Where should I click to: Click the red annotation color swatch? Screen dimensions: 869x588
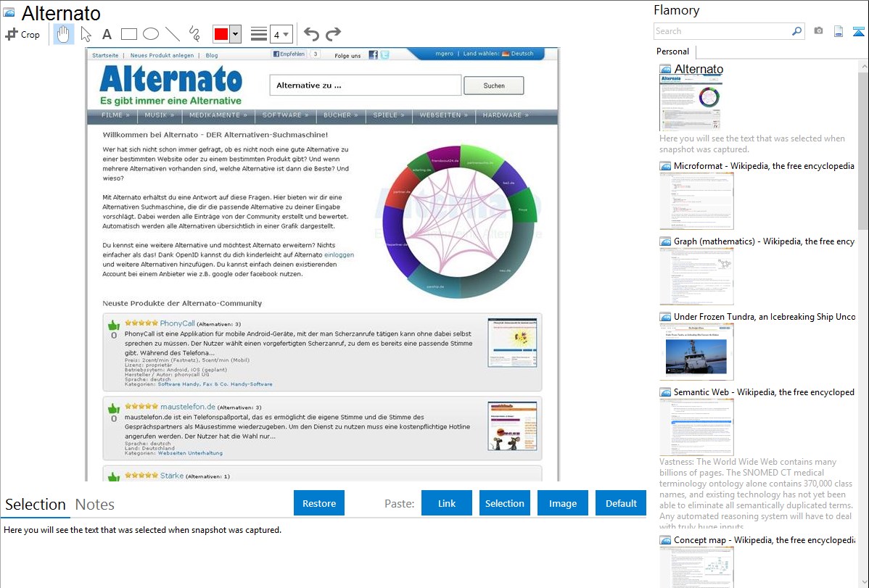221,34
